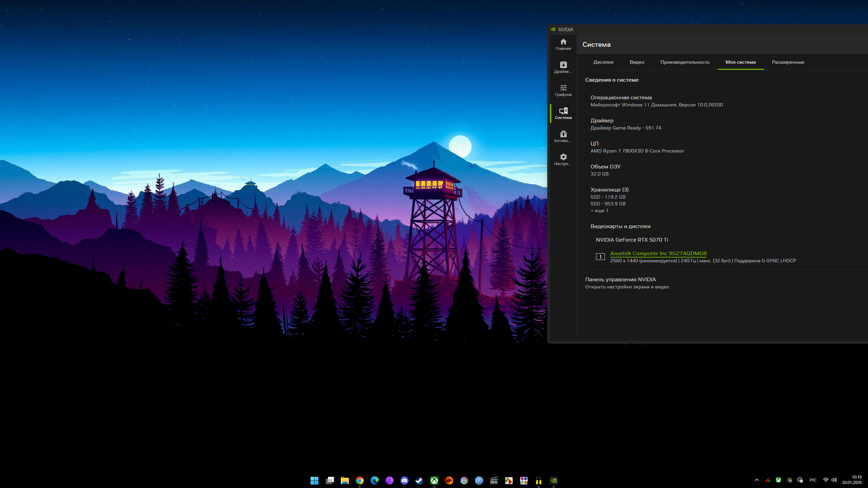Image resolution: width=868 pixels, height=488 pixels.
Task: Click the clock and date in taskbar
Action: tap(851, 480)
